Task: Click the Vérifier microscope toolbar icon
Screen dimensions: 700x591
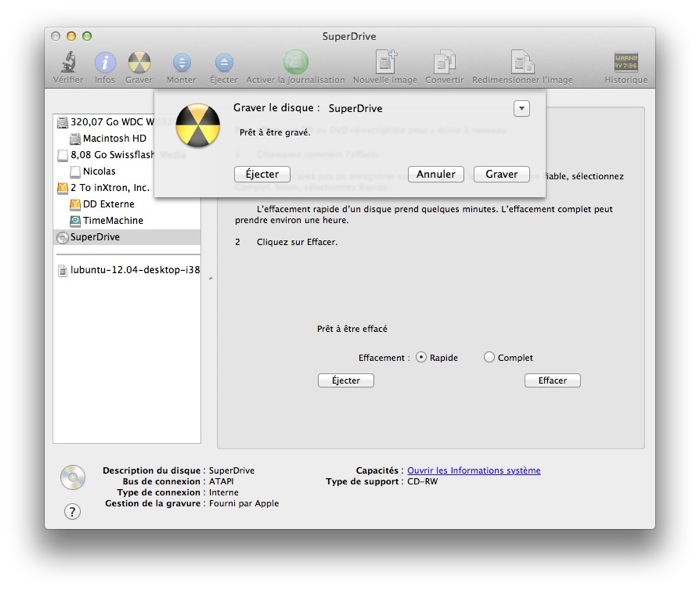Action: (68, 62)
